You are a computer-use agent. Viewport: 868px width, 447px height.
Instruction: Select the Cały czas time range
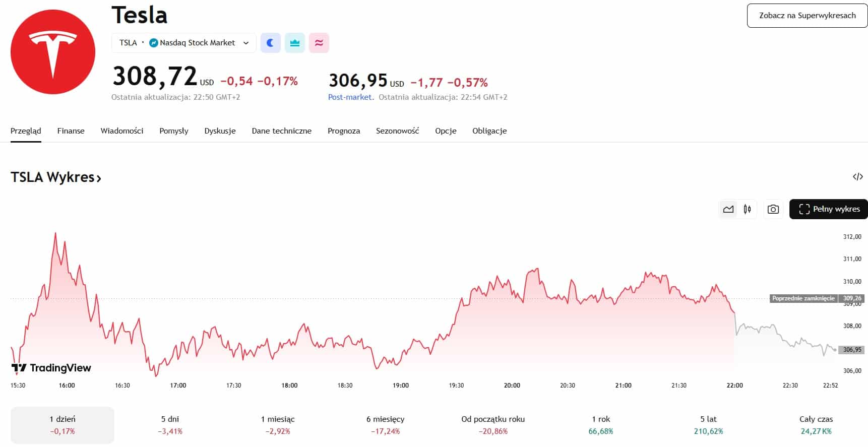pyautogui.click(x=816, y=425)
